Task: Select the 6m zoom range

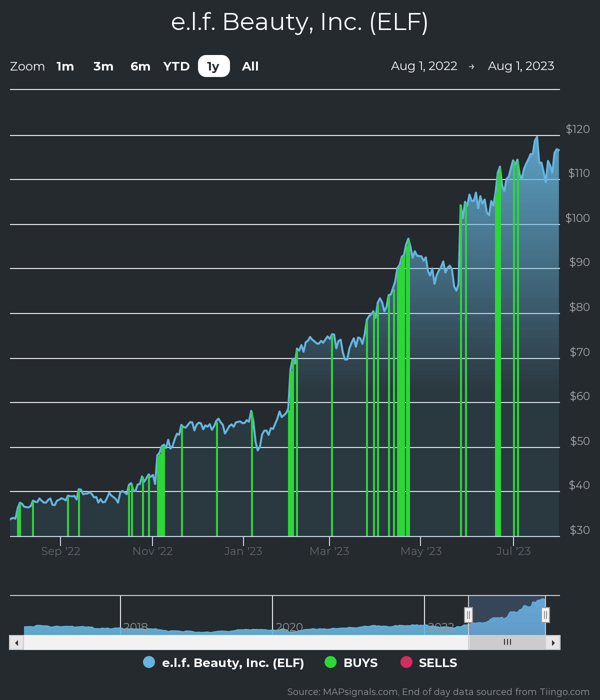Action: (140, 66)
